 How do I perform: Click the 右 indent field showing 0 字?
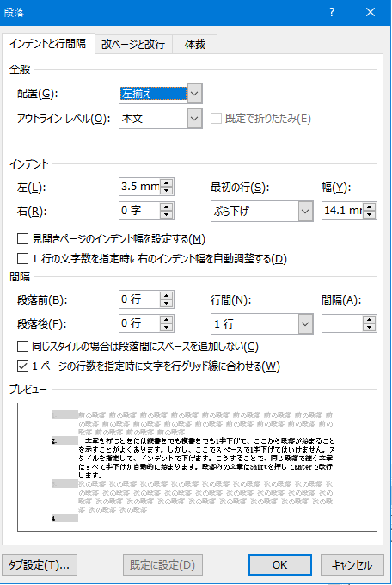click(140, 211)
